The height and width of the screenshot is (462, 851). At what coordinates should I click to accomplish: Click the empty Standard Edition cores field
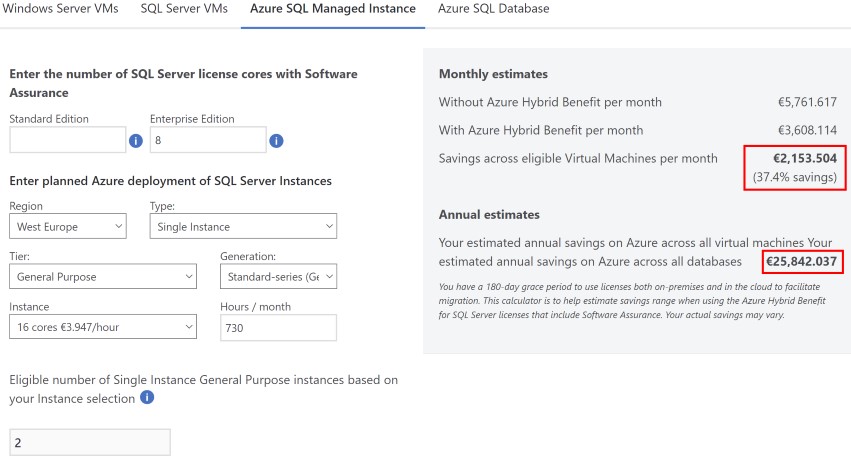coord(67,141)
